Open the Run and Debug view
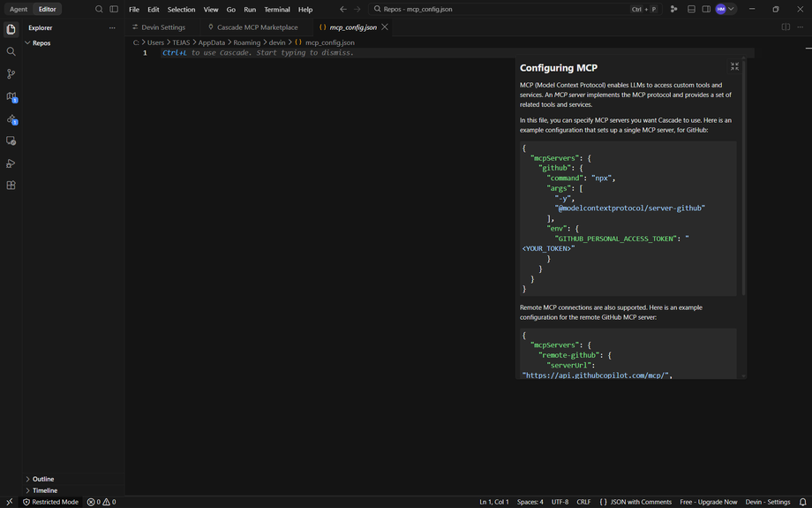812x508 pixels. point(11,163)
